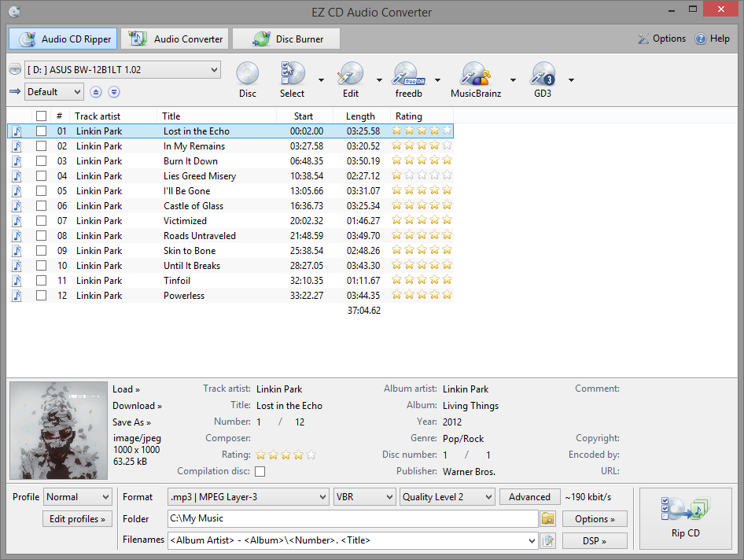Open the Default speed dropdown
744x560 pixels.
coord(54,91)
